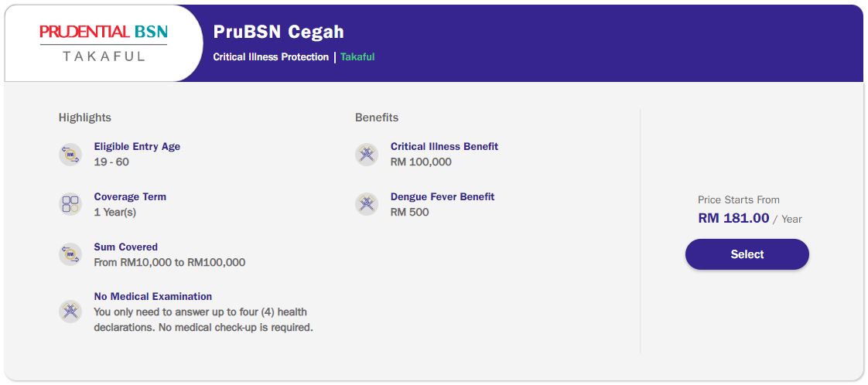Click the Dengue Fever Benefit heading
The height and width of the screenshot is (385, 868).
coord(443,197)
